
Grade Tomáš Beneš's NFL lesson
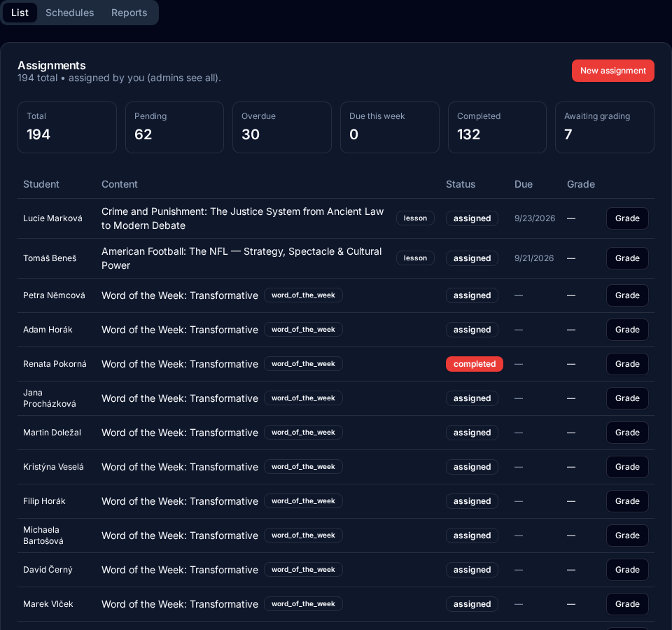point(627,258)
